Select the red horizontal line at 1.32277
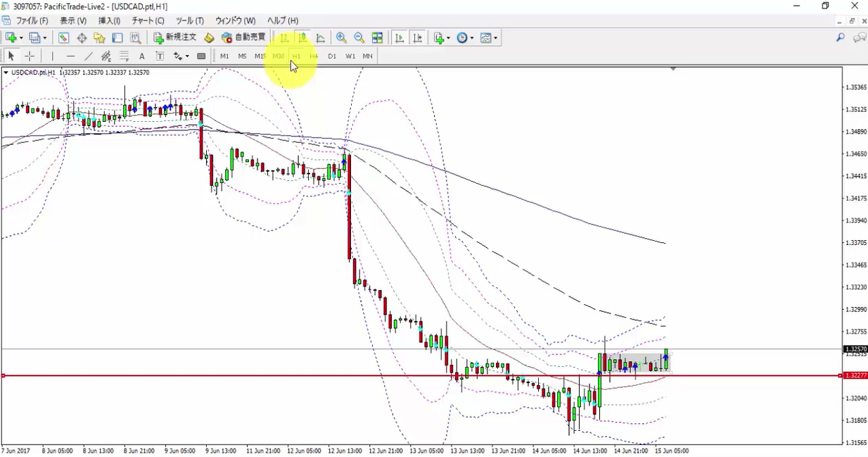The width and height of the screenshot is (868, 457). tap(422, 376)
